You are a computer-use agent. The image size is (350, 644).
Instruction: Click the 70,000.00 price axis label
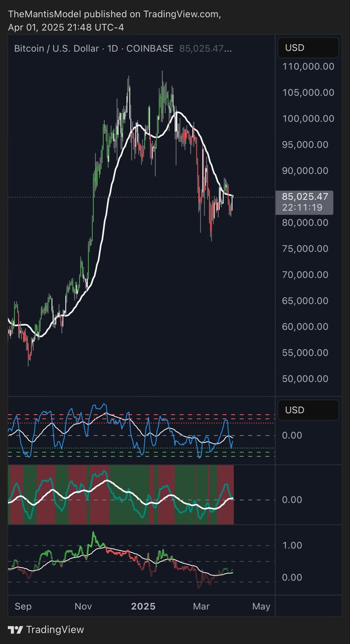[x=306, y=274]
